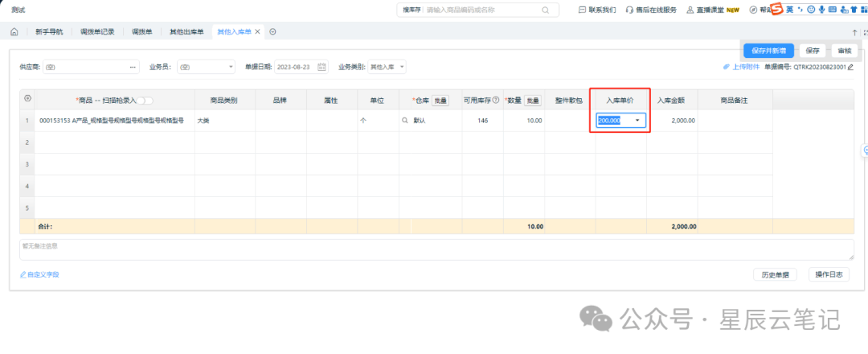The width and height of the screenshot is (868, 354).
Task: Click 自定义字段 link
Action: click(40, 274)
